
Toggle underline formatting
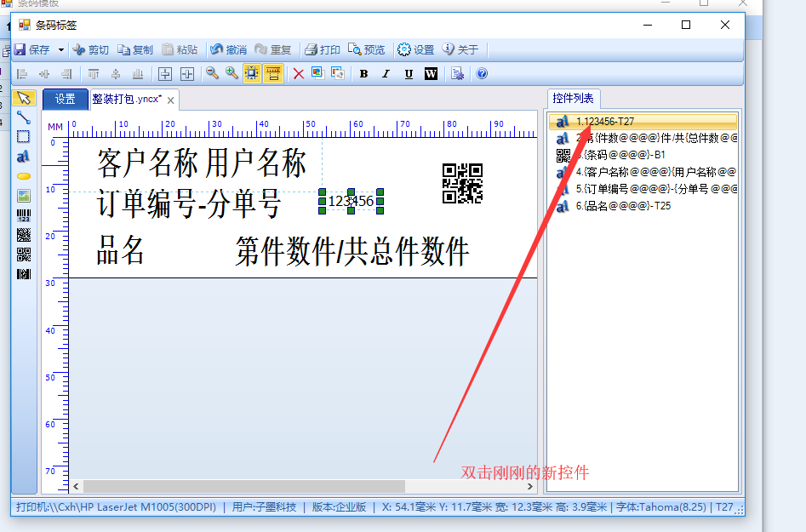coord(409,74)
